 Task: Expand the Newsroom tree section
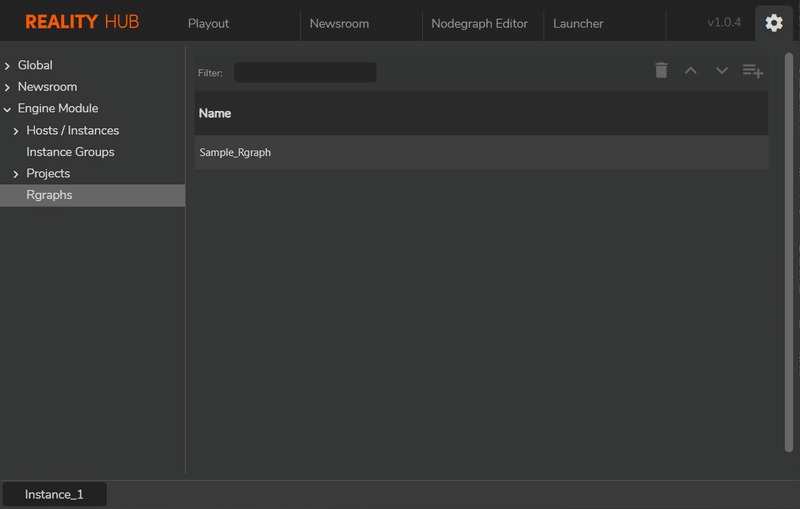8,87
